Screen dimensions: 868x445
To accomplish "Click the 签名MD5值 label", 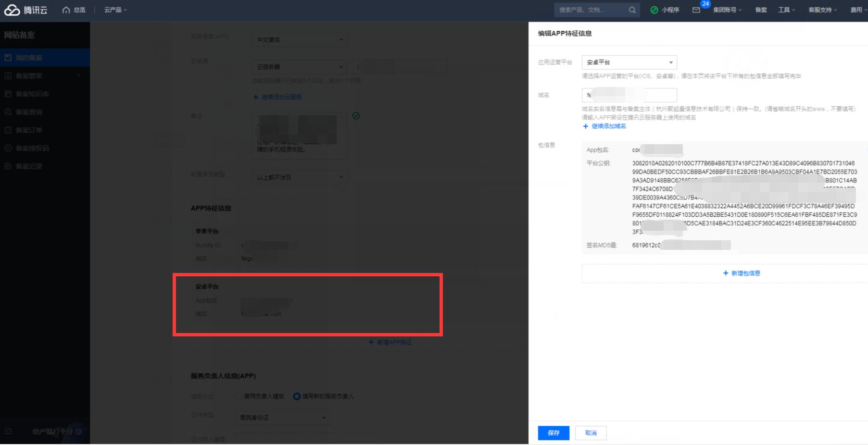I will click(601, 245).
